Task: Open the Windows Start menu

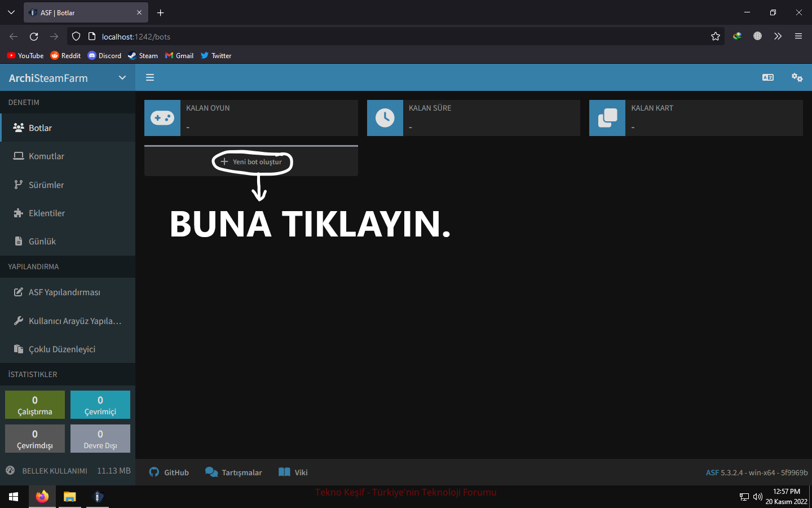Action: [14, 497]
